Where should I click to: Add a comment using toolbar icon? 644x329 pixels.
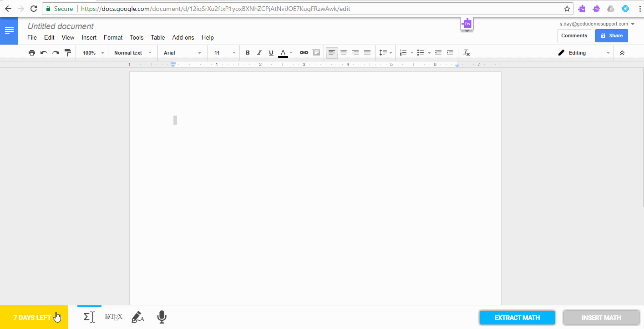pos(316,53)
